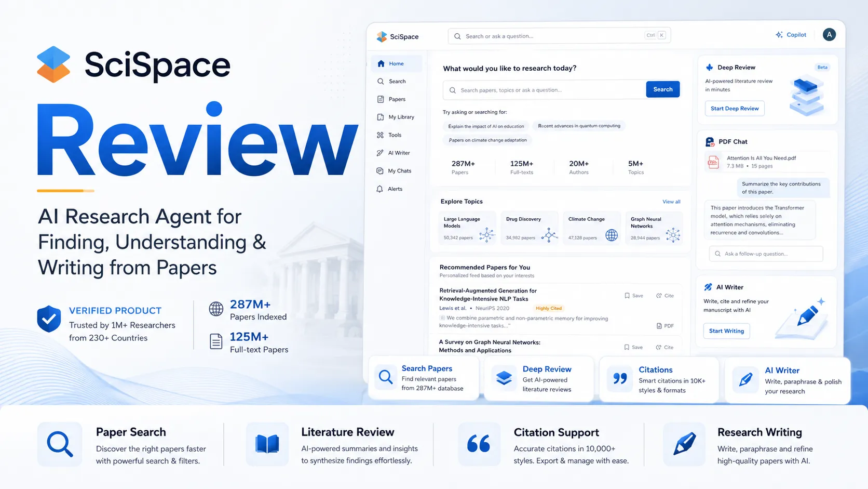
Task: Click the Literature Review book icon
Action: point(267,444)
